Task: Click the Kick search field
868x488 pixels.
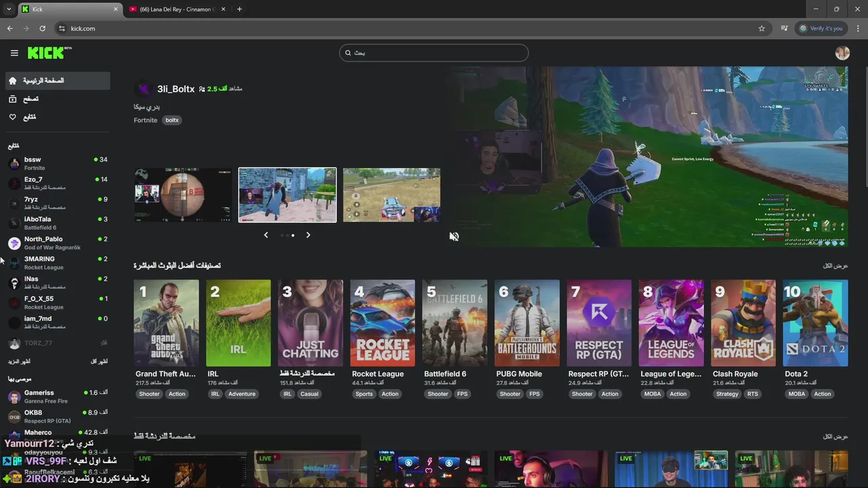Action: coord(434,53)
